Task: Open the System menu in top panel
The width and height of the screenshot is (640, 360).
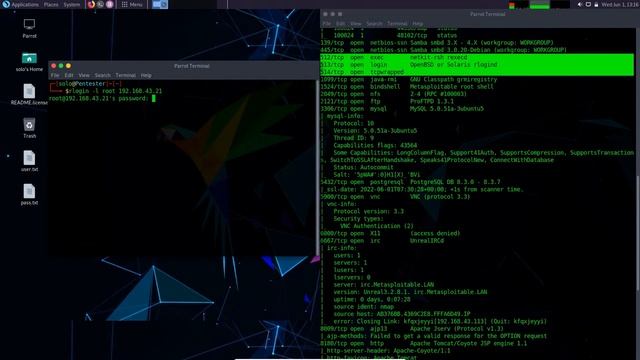Action: (x=72, y=4)
